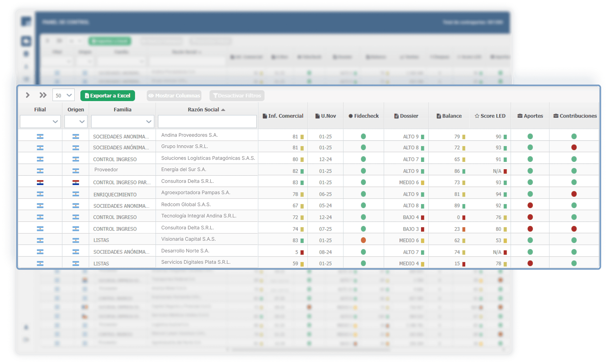Screen dimensions: 608x364
Task: Toggle Mostrar Columnas visibility button
Action: coord(174,96)
